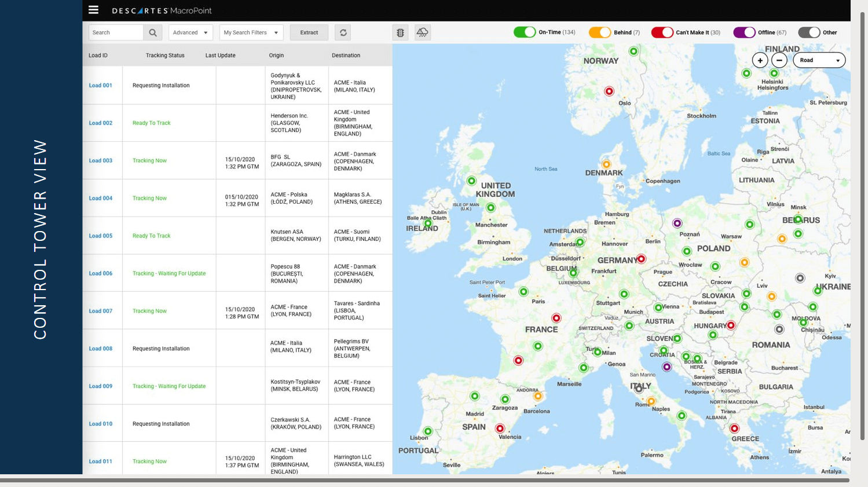Show weather layer cloud icon

tap(423, 32)
